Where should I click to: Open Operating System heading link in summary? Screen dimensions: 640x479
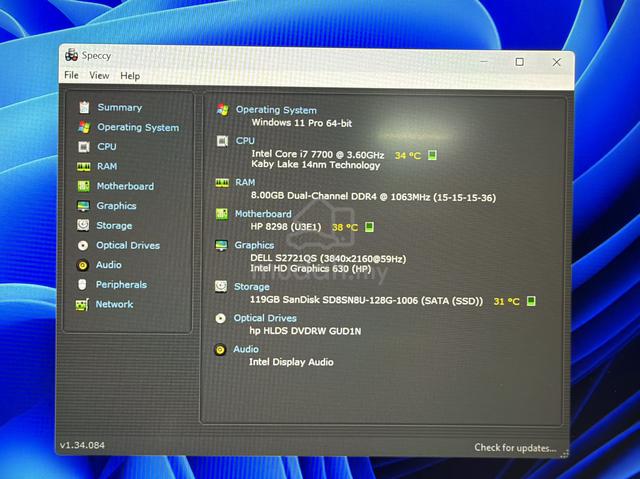(x=276, y=110)
